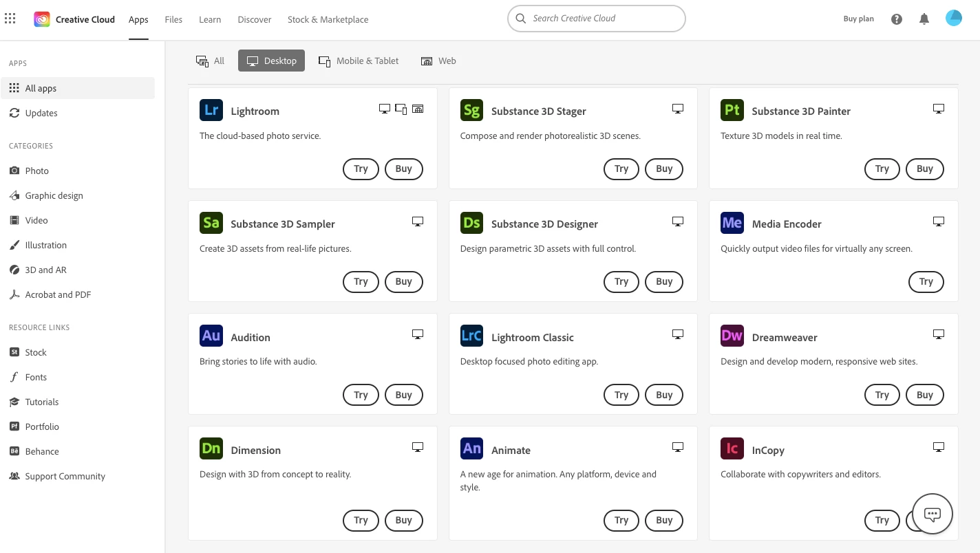Image resolution: width=980 pixels, height=553 pixels.
Task: Switch to the Apps tab
Action: 138,19
